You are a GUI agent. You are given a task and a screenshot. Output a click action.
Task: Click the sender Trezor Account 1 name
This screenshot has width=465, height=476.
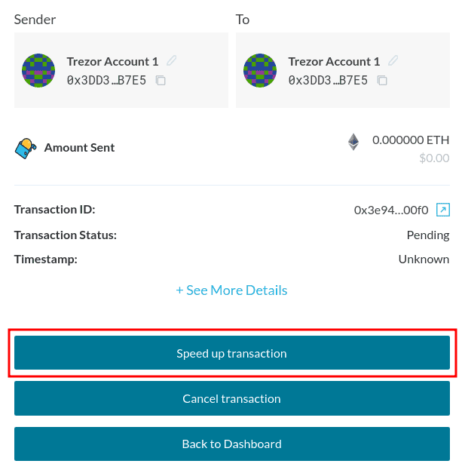click(x=112, y=62)
